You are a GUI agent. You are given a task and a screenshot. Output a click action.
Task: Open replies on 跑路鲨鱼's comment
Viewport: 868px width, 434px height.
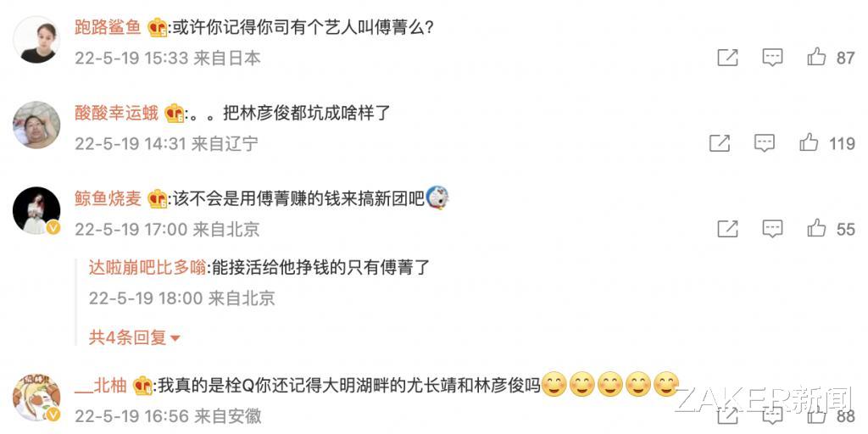[x=771, y=58]
